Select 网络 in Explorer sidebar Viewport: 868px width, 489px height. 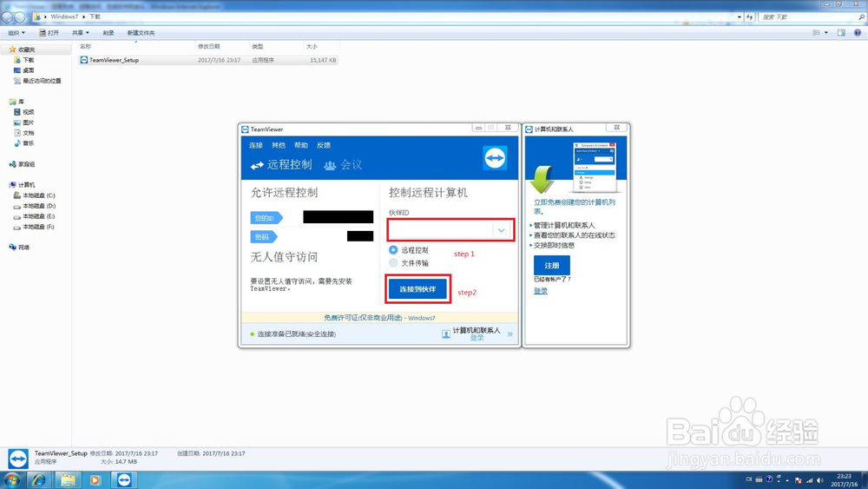point(19,248)
